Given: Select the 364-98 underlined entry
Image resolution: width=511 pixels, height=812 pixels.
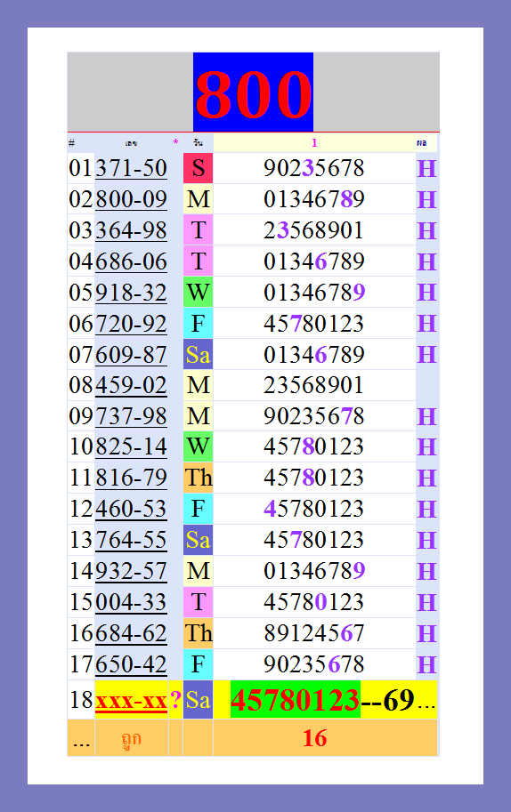Looking at the screenshot, I should click(131, 230).
